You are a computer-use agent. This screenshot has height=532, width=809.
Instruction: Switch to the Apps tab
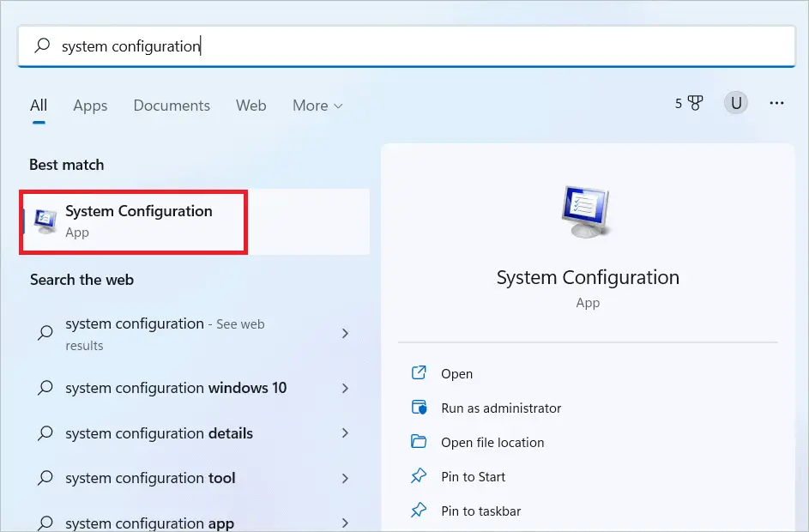90,105
